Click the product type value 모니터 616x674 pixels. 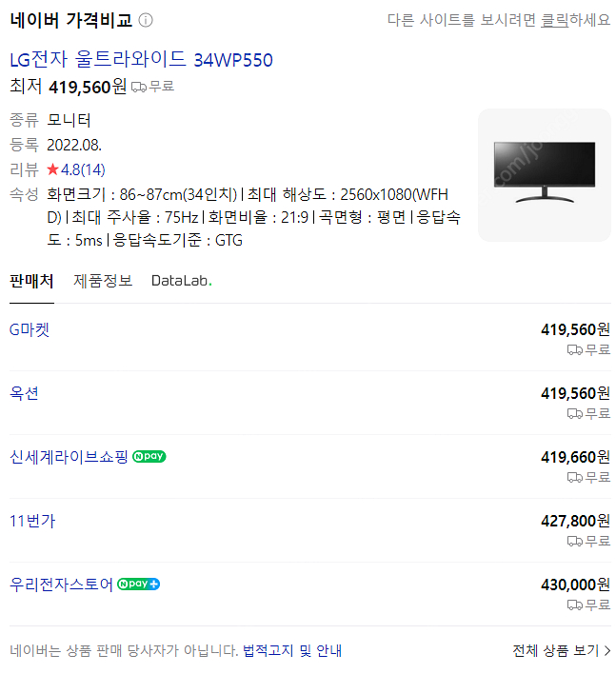[x=69, y=120]
